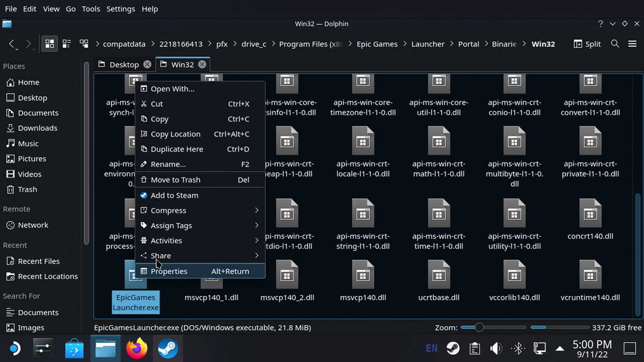Switch to Details tree view mode
This screenshot has width=644, height=362.
(x=84, y=44)
